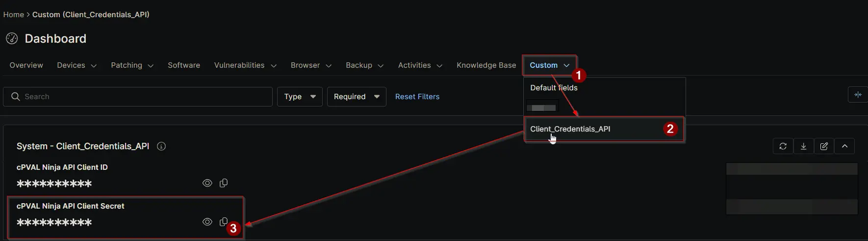The image size is (868, 241).
Task: Copy the cPVAL Ninja API Client Secret
Action: pos(224,222)
